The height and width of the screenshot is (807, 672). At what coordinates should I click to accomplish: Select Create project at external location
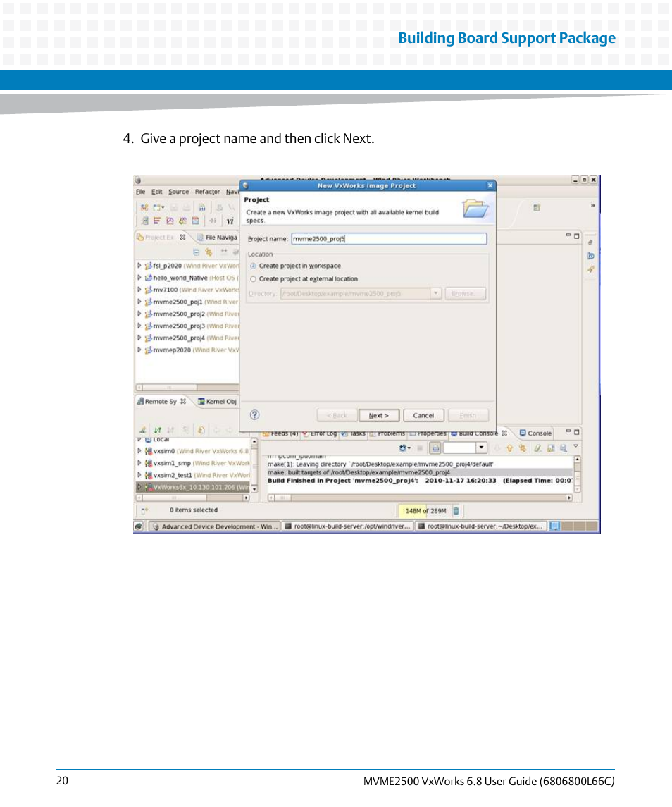pos(253,279)
